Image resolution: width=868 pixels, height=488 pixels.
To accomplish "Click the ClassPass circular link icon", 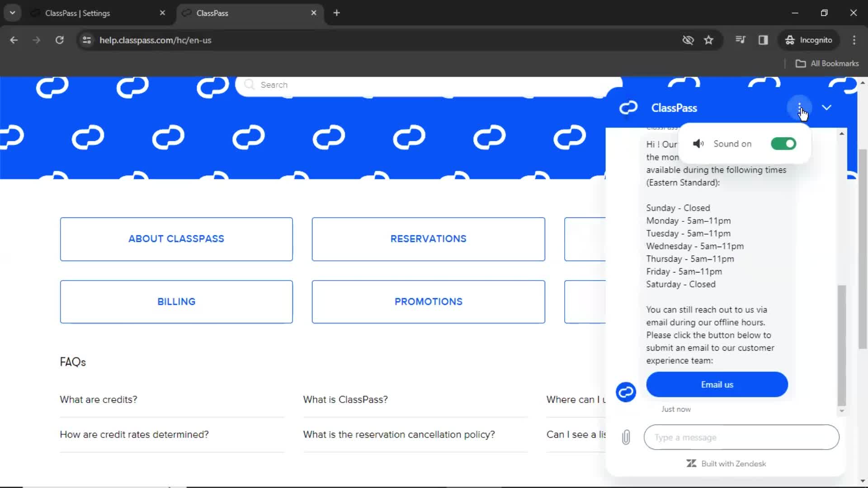I will (x=626, y=391).
